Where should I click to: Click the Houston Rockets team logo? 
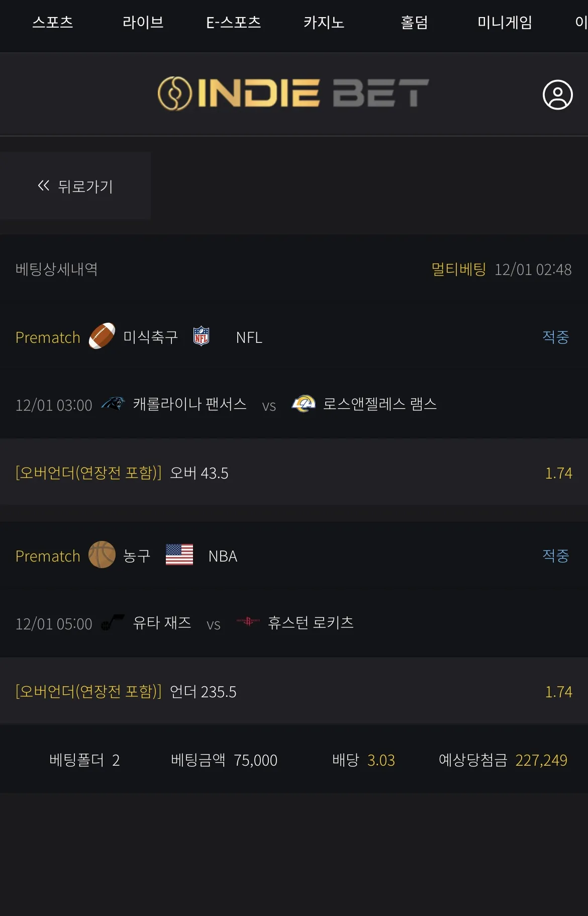click(248, 621)
